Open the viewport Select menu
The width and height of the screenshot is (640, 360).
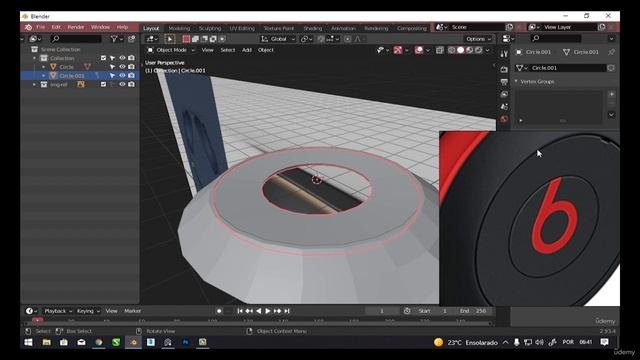click(227, 50)
